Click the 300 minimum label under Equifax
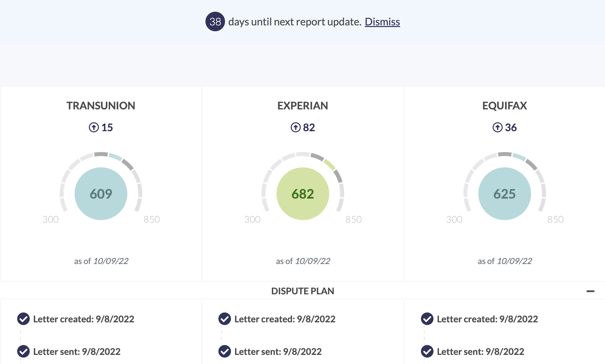The width and height of the screenshot is (605, 364). click(x=454, y=219)
